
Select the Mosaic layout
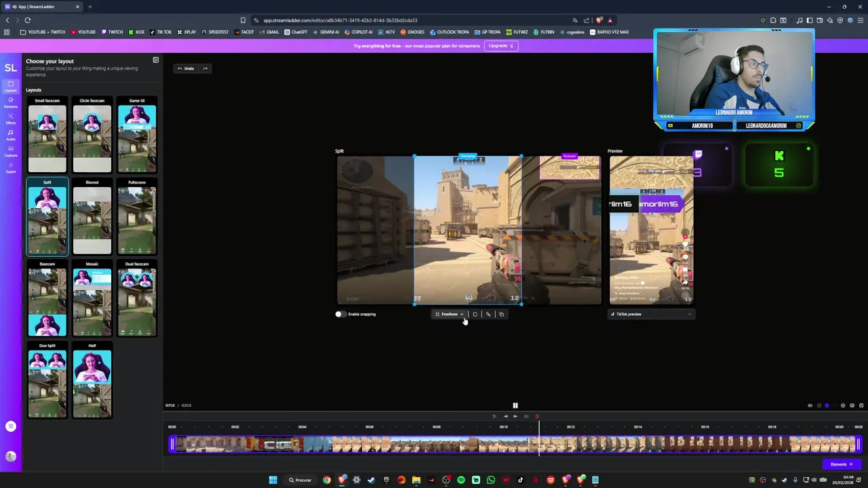click(x=92, y=299)
